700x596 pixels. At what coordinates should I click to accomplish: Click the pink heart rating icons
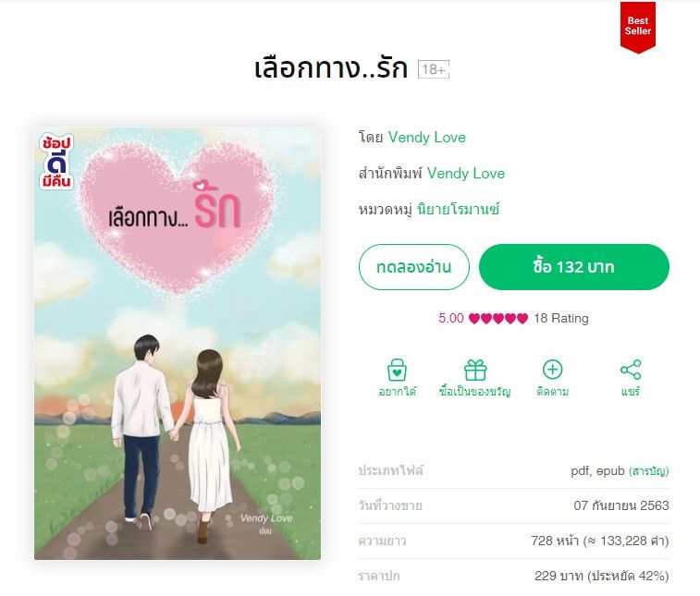pyautogui.click(x=497, y=318)
